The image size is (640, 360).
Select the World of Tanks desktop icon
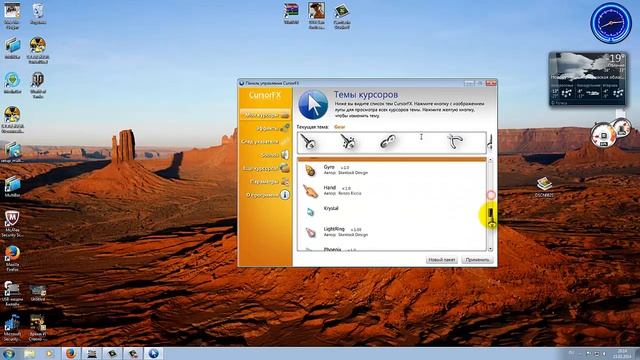coord(38,85)
